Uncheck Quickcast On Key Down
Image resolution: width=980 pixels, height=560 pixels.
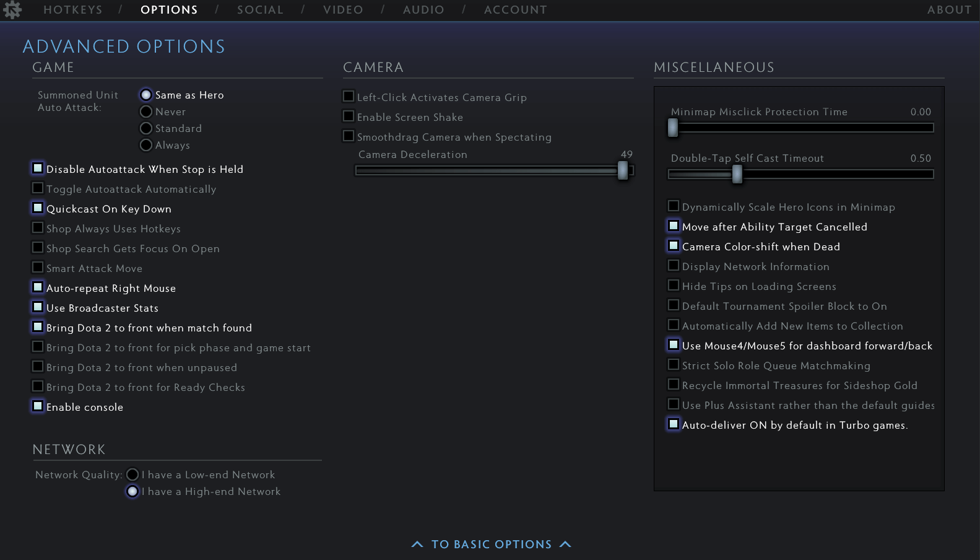point(38,208)
